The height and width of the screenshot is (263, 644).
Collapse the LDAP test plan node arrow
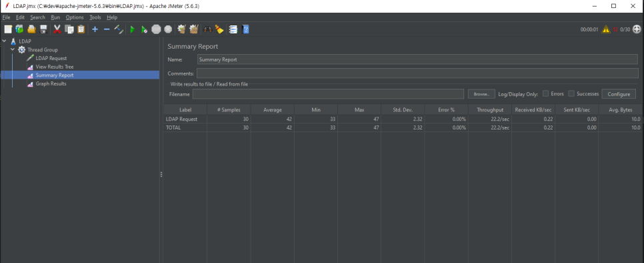tap(5, 41)
